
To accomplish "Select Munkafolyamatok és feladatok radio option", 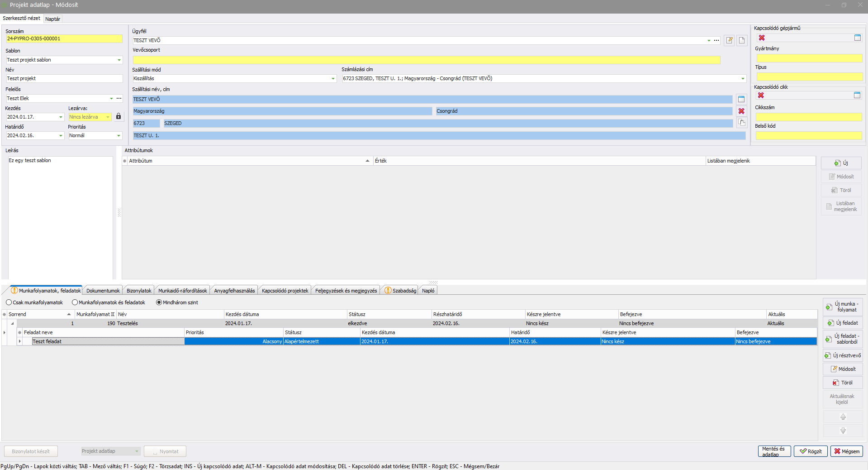I will [75, 302].
